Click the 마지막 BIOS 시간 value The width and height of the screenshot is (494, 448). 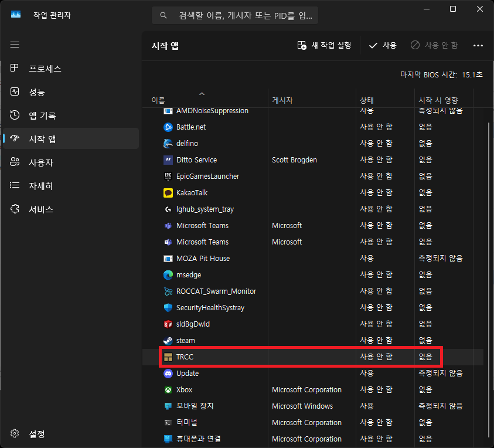472,74
